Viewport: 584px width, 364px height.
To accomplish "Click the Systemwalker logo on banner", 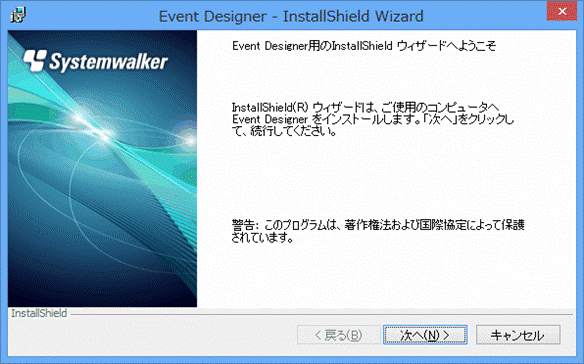I will (x=95, y=61).
